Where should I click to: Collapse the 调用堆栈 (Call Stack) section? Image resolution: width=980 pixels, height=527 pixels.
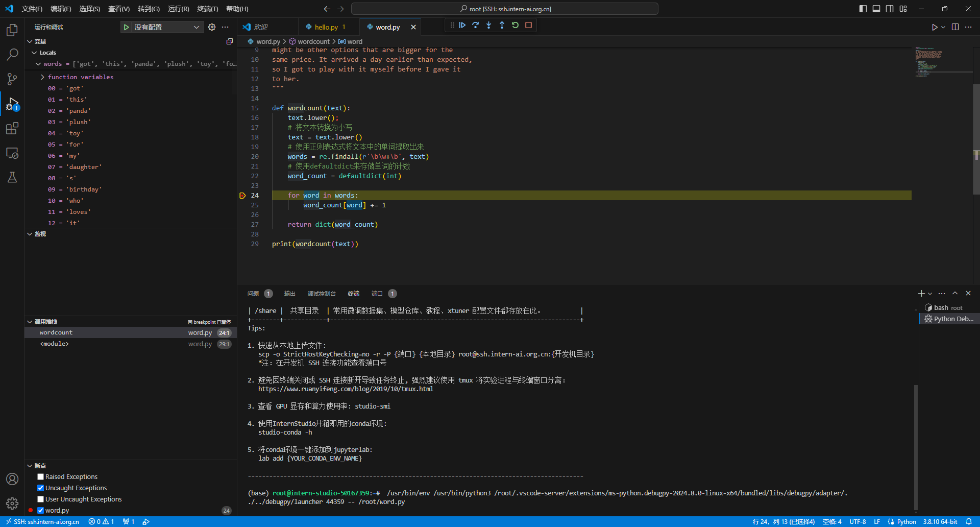pos(30,322)
